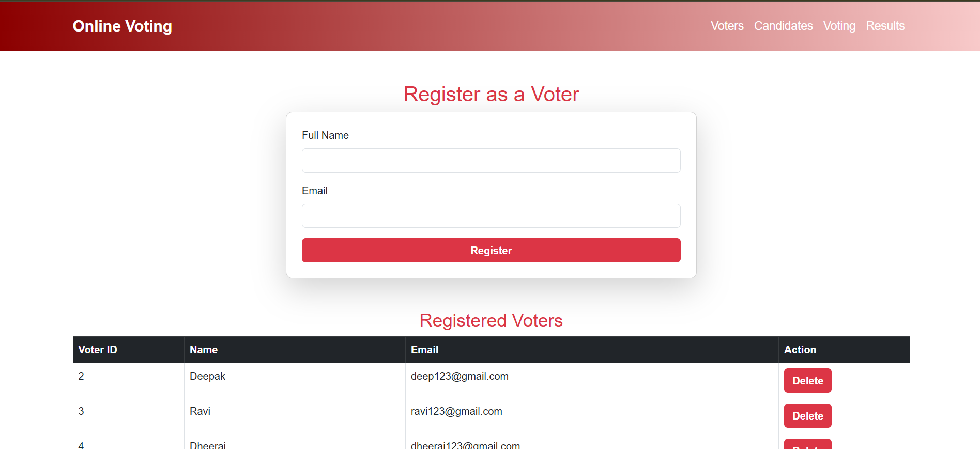Select the Deepak name cell
The height and width of the screenshot is (449, 980).
point(295,380)
